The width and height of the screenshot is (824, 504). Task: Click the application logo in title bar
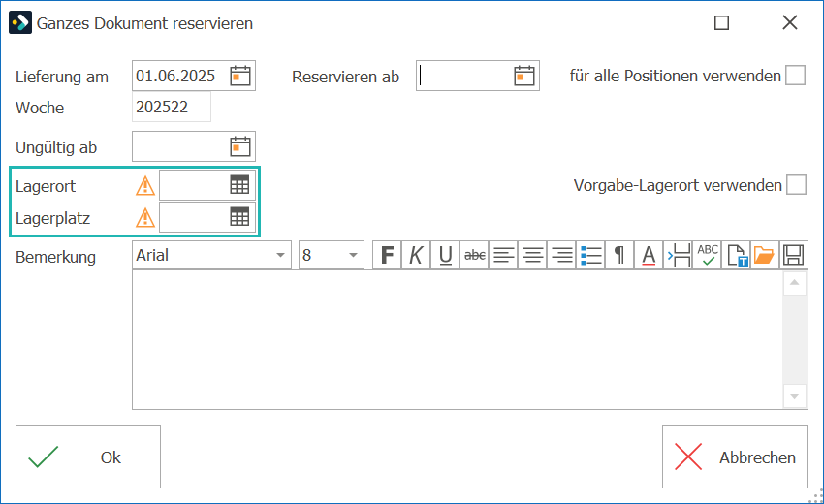20,22
